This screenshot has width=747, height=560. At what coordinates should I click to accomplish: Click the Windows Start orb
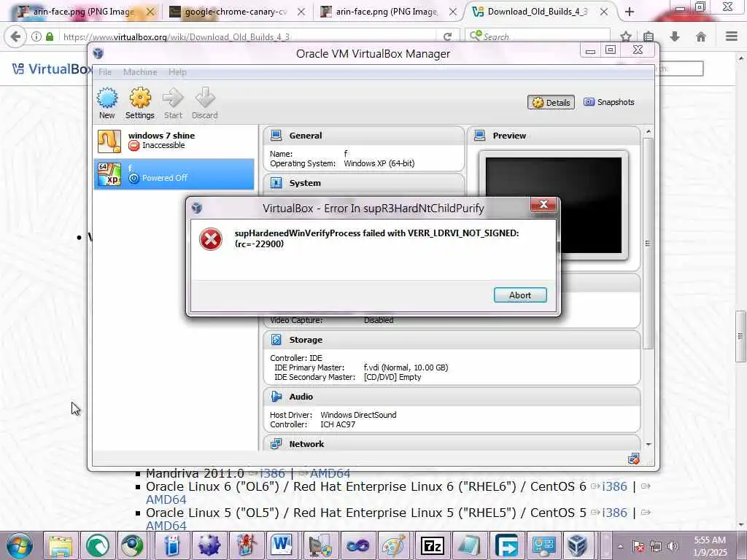(18, 545)
